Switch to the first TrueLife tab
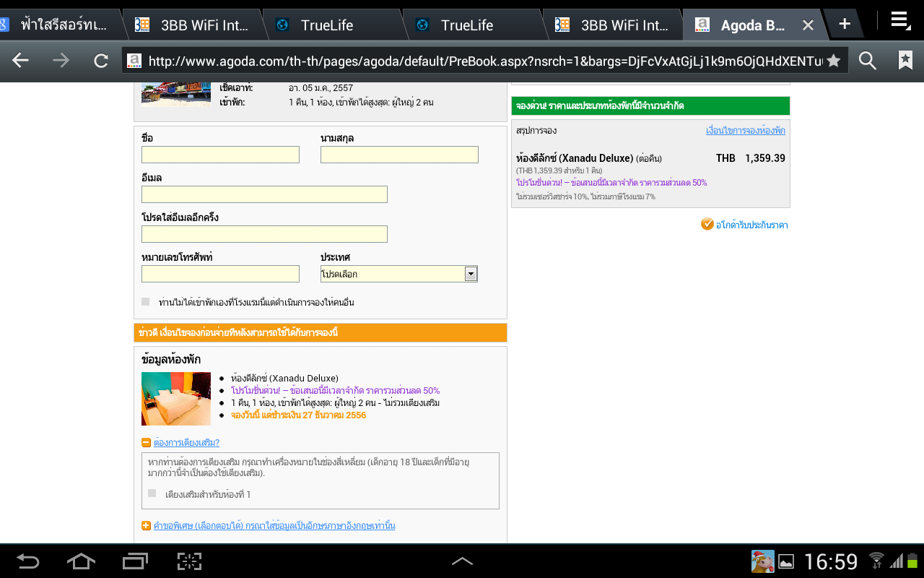The image size is (924, 578). 334,25
